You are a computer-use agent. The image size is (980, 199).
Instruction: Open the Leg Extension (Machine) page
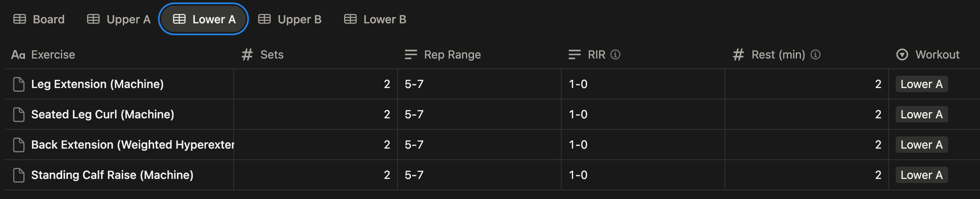[x=97, y=84]
